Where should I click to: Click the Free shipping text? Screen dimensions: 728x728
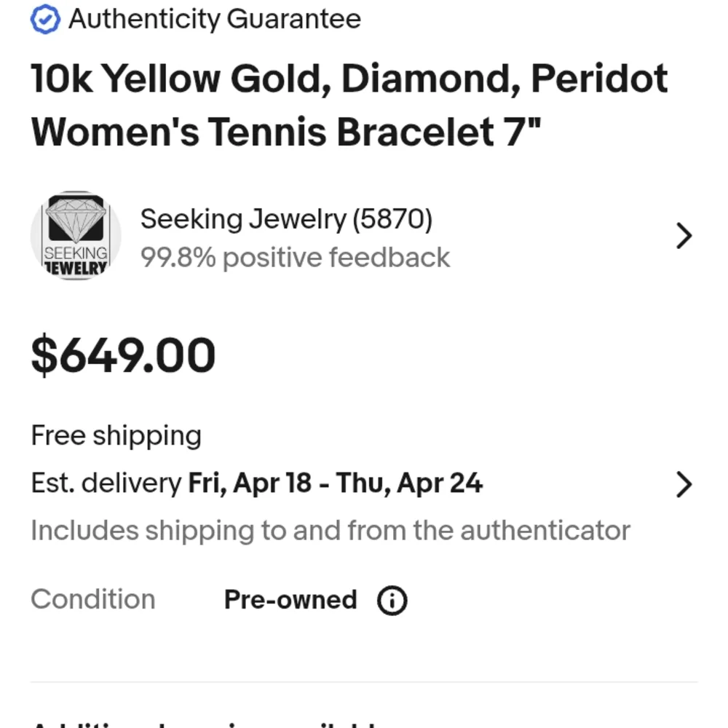[116, 435]
